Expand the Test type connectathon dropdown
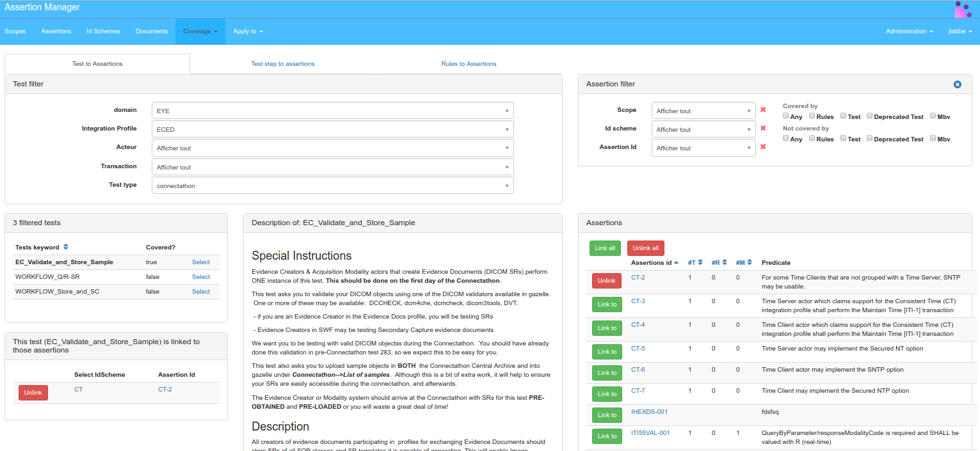The image size is (980, 451). (332, 186)
